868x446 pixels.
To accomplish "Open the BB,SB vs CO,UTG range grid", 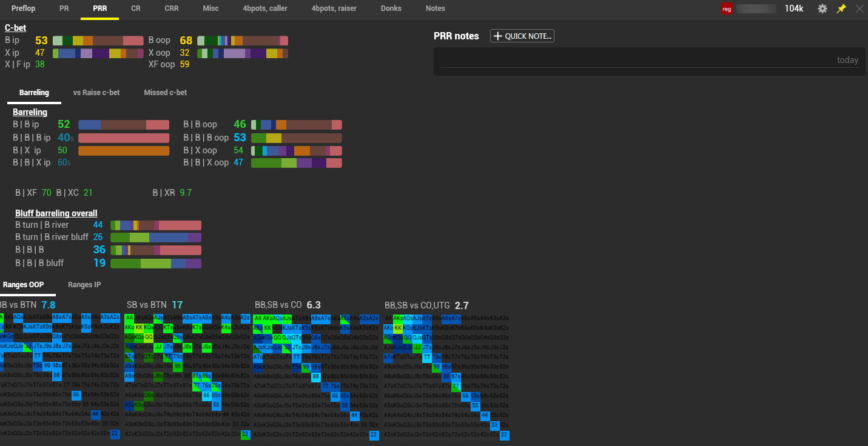I will (446, 376).
